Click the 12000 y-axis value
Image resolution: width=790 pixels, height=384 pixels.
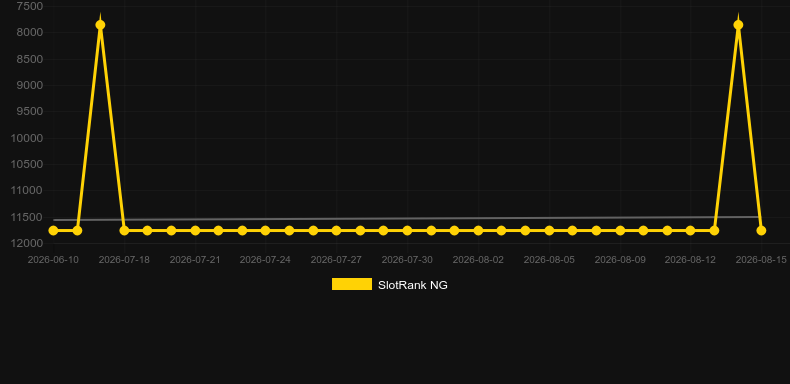click(27, 243)
